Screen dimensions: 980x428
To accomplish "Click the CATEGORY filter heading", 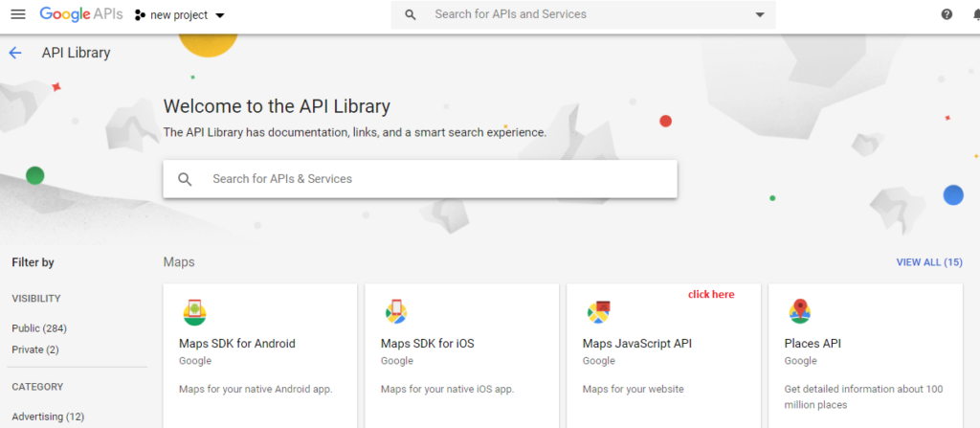I will [x=37, y=388].
